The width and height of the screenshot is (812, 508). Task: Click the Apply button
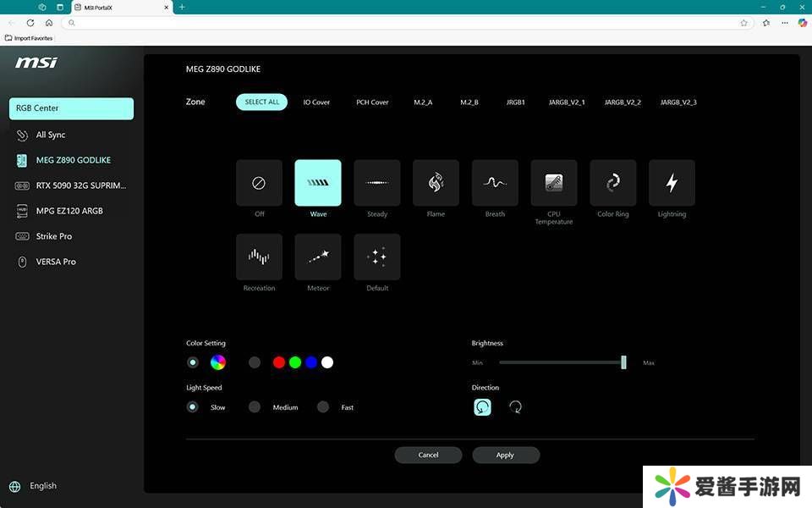pyautogui.click(x=505, y=455)
